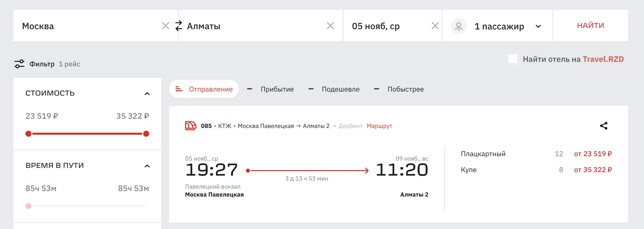644x229 pixels.
Task: Grab the maximum price slider handle
Action: click(x=146, y=134)
